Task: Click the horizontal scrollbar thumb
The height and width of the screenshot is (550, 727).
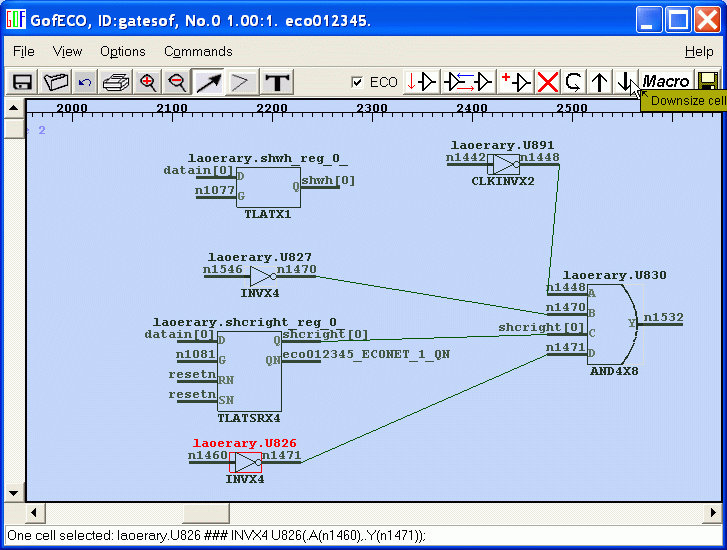Action: (206, 513)
